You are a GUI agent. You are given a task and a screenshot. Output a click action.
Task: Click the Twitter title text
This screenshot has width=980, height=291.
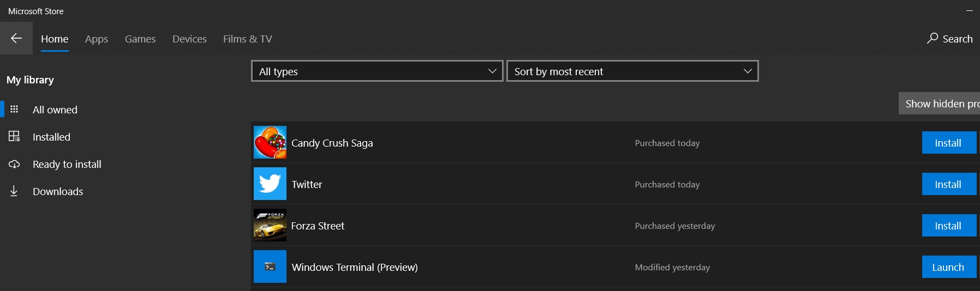tap(307, 184)
